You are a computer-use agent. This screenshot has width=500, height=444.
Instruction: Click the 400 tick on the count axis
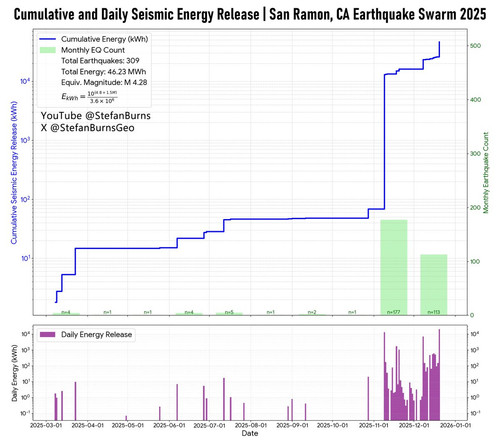(x=475, y=100)
